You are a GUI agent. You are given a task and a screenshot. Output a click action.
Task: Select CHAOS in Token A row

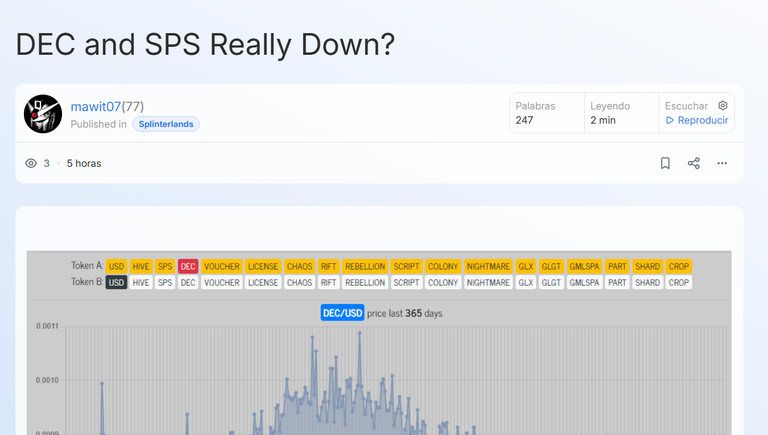coord(299,266)
